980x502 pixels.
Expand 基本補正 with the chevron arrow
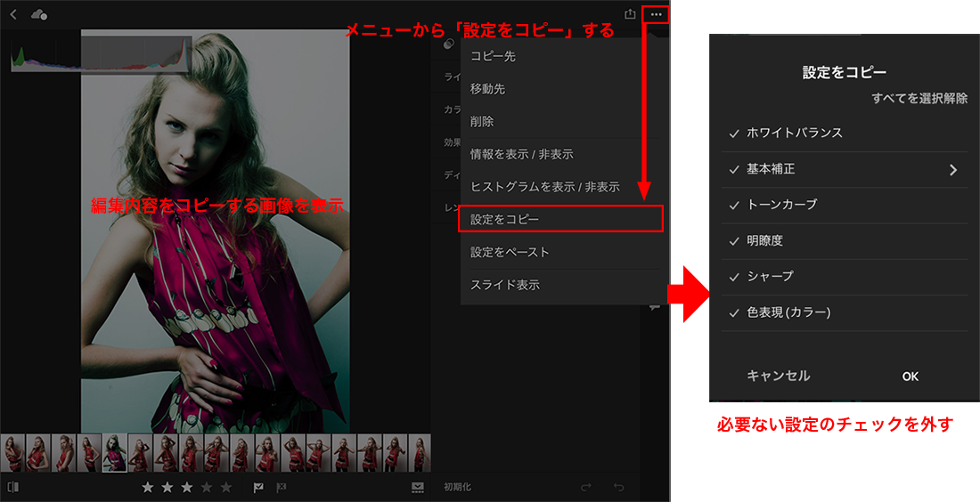(x=953, y=169)
